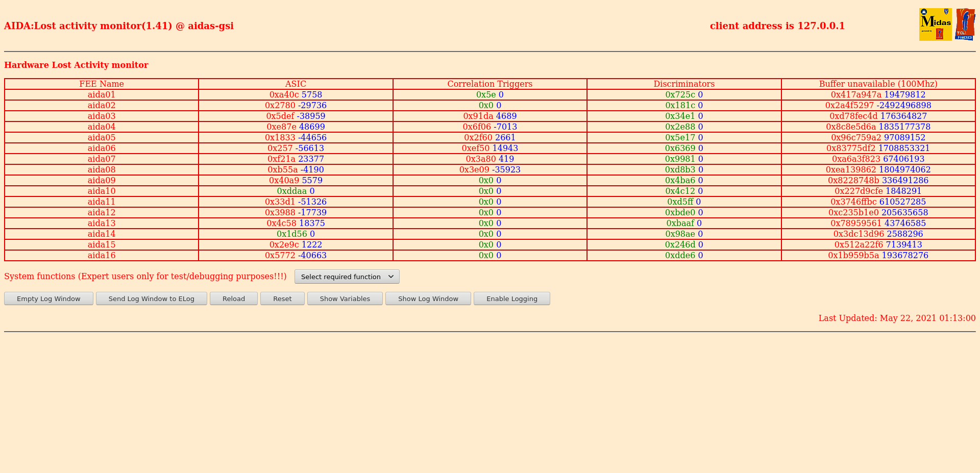Click the Tcl Powered feather logo
The width and height of the screenshot is (980, 473).
click(x=965, y=24)
